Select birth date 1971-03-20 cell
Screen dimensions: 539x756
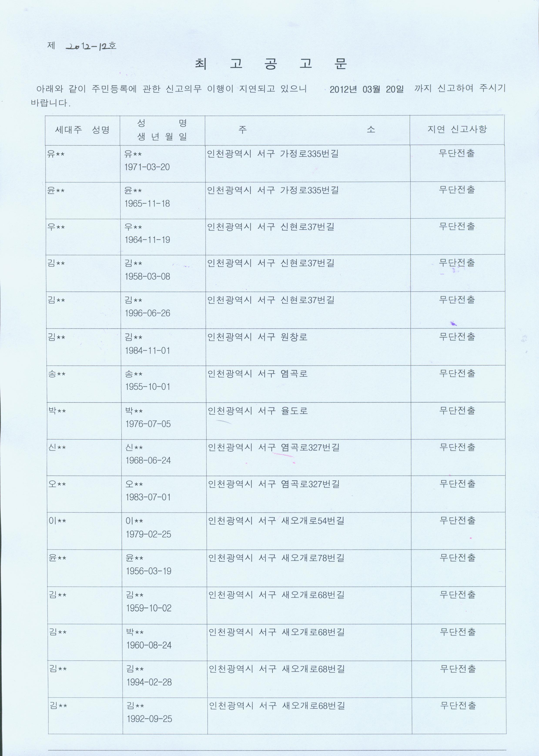pyautogui.click(x=147, y=167)
